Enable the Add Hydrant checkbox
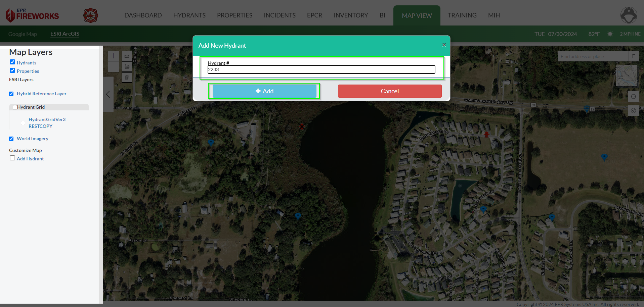 point(12,158)
